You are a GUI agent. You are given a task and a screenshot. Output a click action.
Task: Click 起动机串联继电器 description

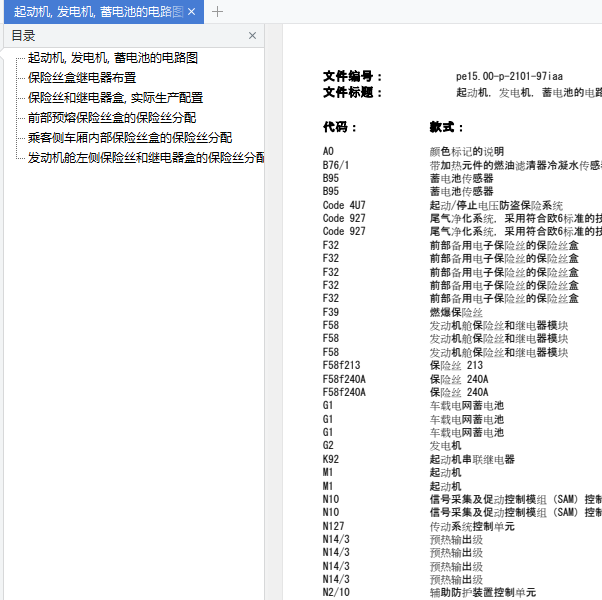472,460
